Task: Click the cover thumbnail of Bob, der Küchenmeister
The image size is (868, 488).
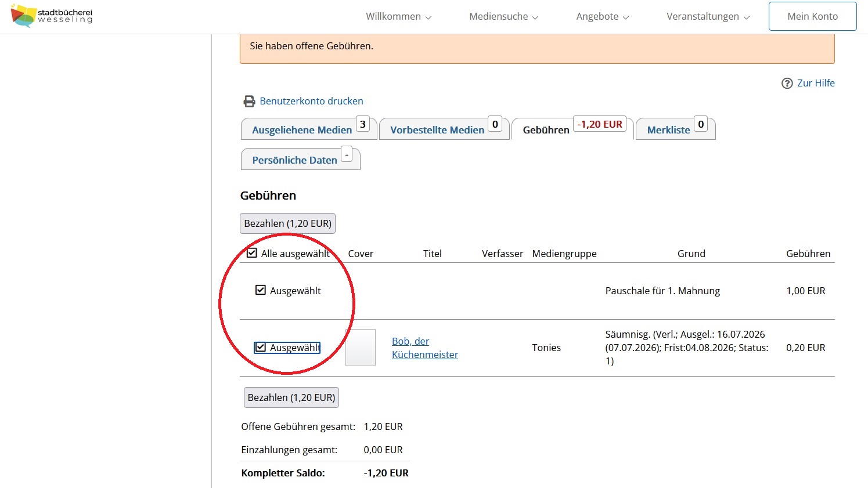Action: click(x=361, y=348)
